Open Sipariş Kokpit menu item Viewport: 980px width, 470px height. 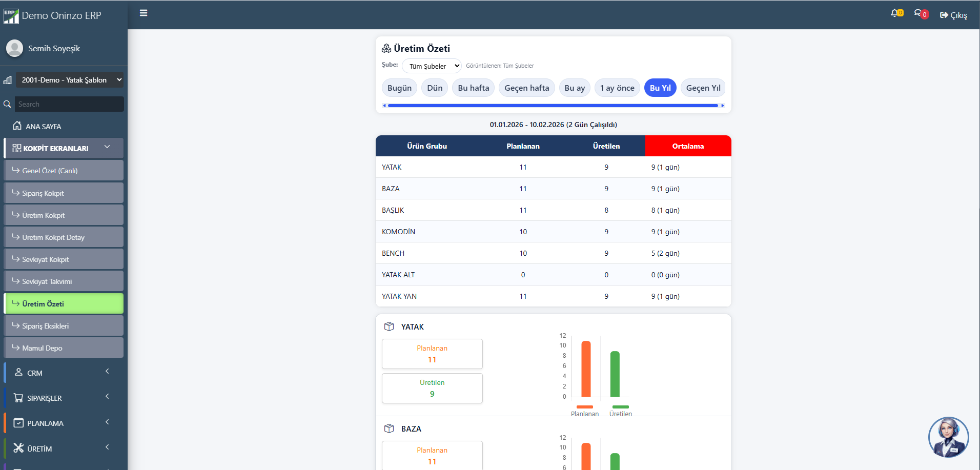click(x=64, y=193)
